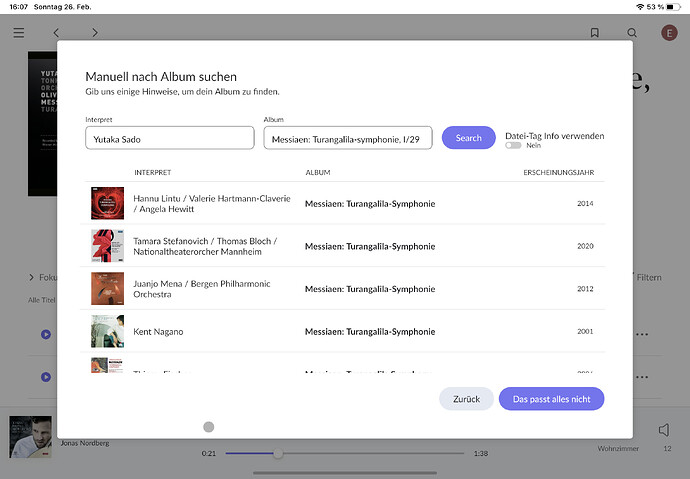
Task: Click the Interpret field containing Yutaka Sado
Action: coord(170,138)
